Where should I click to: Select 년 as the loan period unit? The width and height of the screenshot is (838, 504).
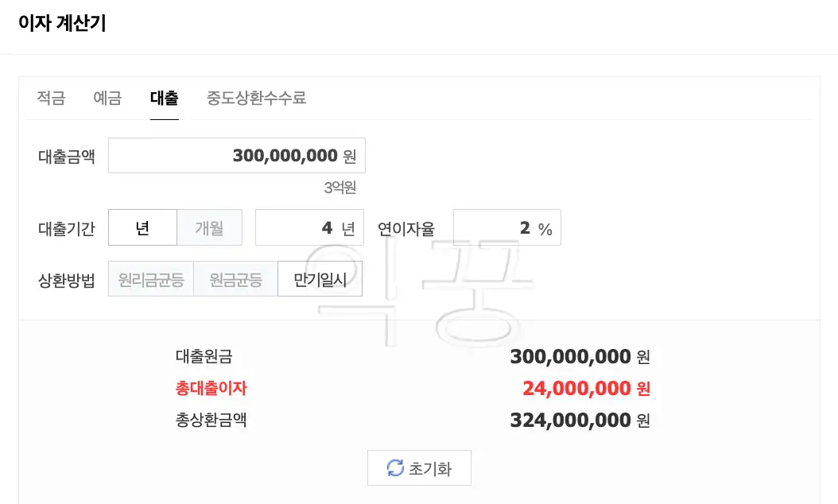pyautogui.click(x=142, y=227)
